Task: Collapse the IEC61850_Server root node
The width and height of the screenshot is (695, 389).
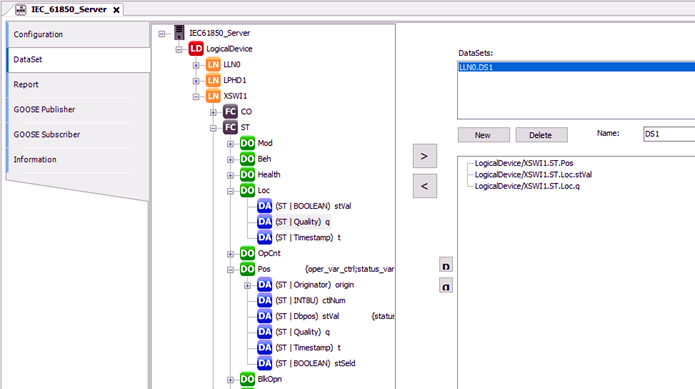Action: (162, 34)
